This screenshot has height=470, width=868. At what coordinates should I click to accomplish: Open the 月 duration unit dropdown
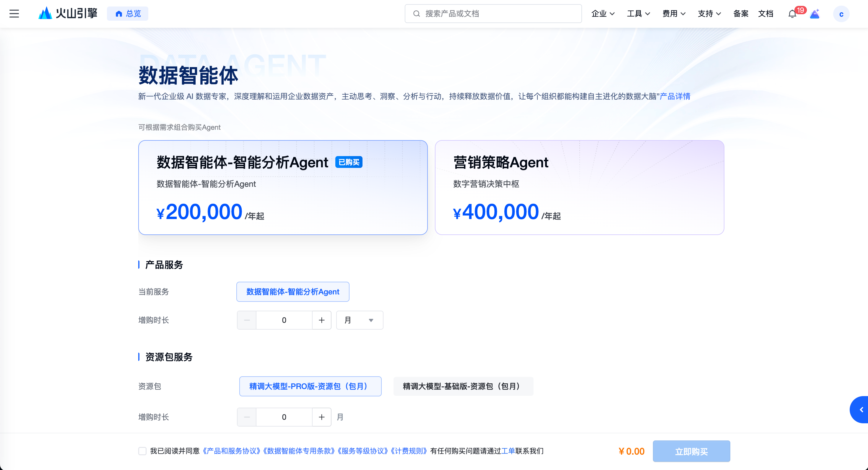[359, 320]
